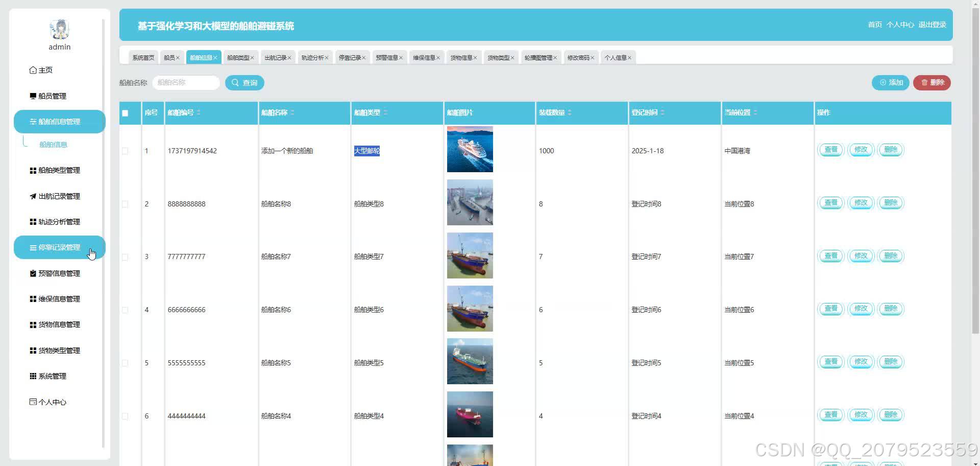This screenshot has width=980, height=466.
Task: Open the ship image for 船舶名称5
Action: (x=470, y=361)
